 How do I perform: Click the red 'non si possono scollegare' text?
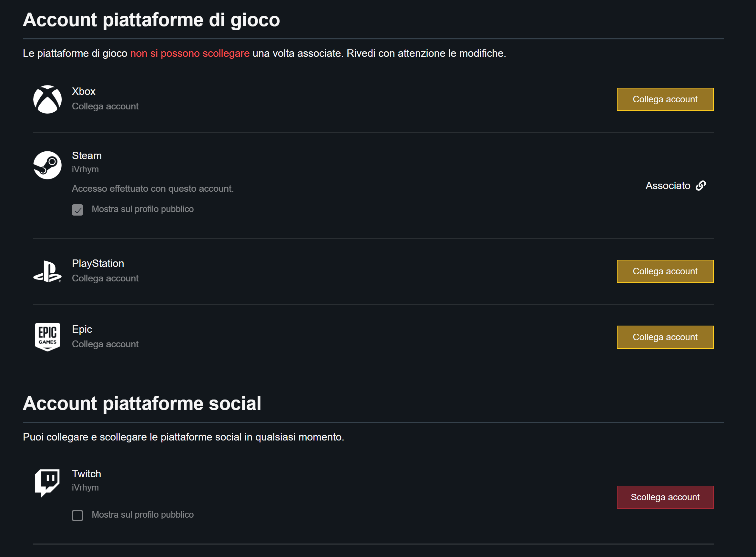coord(190,53)
